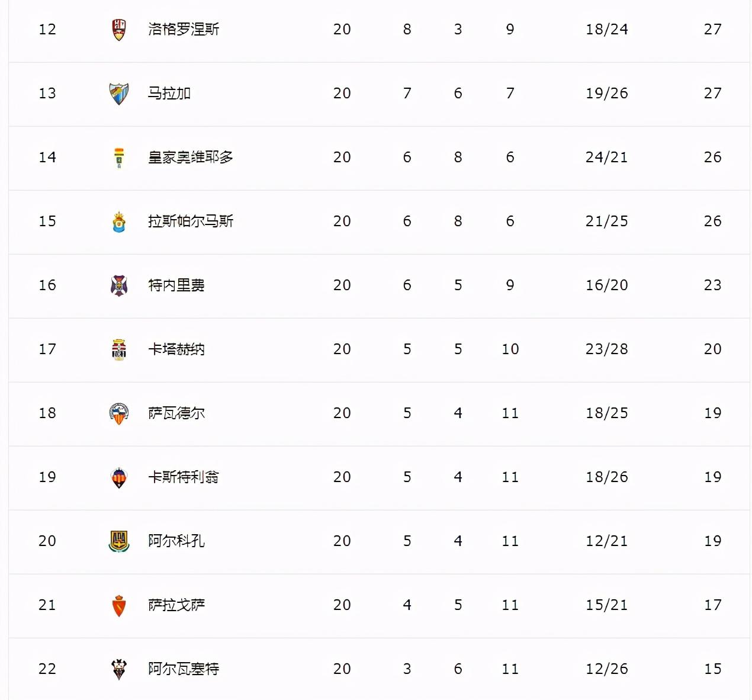
Task: Click the 卡斯特利翁 team crest icon
Action: click(119, 477)
